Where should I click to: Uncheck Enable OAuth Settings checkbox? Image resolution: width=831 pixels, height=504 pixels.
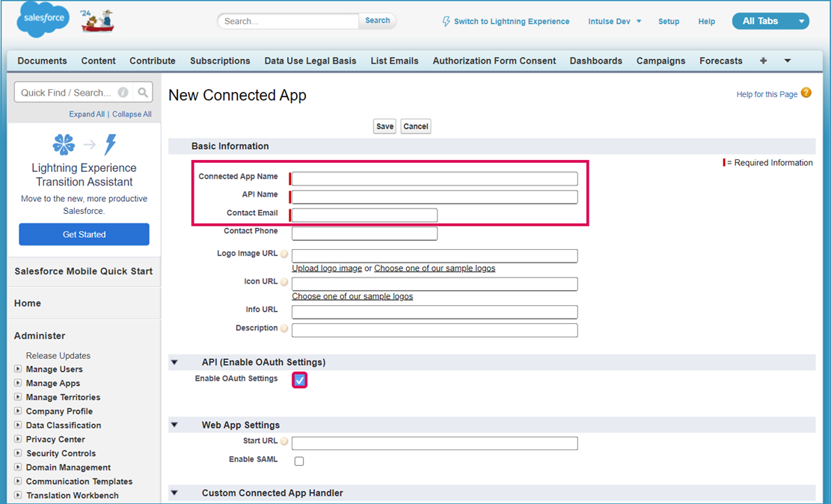pyautogui.click(x=299, y=380)
